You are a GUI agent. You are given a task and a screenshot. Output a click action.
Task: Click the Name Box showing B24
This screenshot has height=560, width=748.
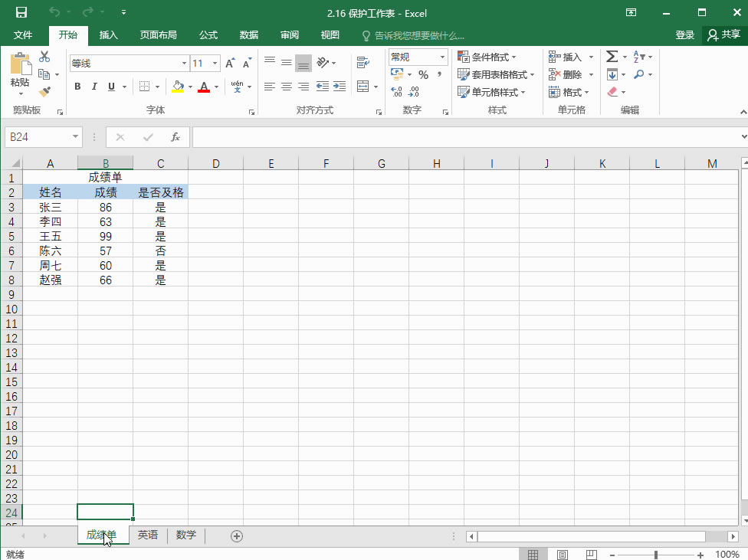tap(38, 136)
